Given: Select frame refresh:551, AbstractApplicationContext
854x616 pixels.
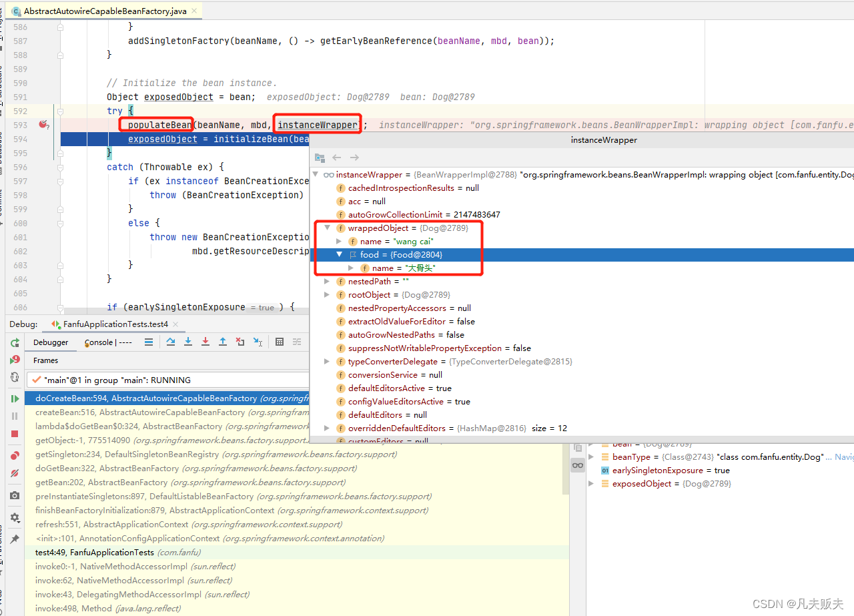Looking at the screenshot, I should 297,525.
